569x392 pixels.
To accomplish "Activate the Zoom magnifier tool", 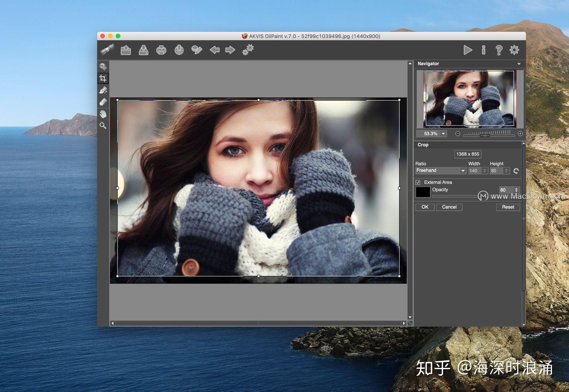I will tap(103, 125).
